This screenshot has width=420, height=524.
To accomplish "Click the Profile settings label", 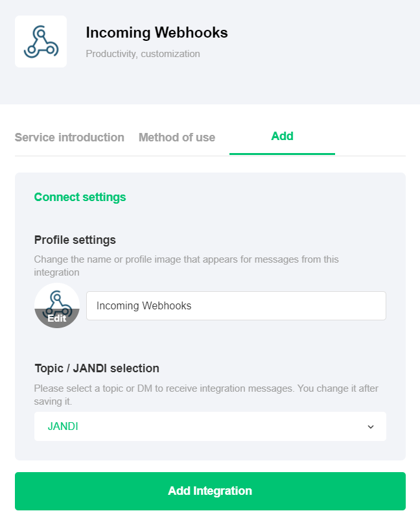I will (x=75, y=240).
